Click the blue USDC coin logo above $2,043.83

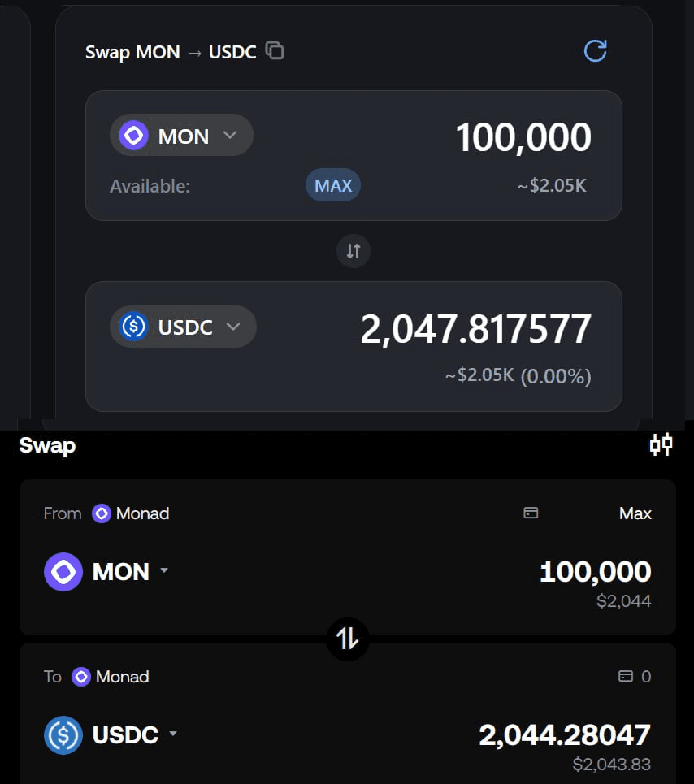pos(63,735)
